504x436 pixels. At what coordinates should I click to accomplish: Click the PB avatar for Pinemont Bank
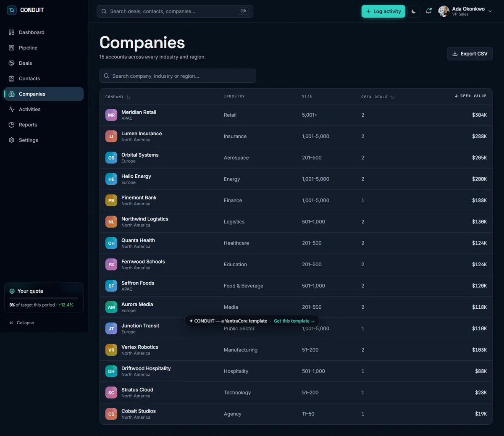[111, 200]
